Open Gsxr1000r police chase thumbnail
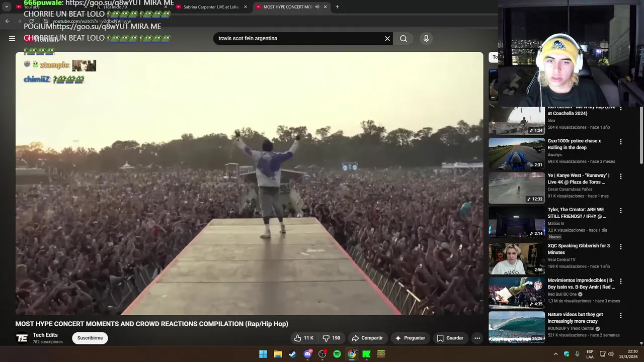The image size is (644, 362). 517,153
